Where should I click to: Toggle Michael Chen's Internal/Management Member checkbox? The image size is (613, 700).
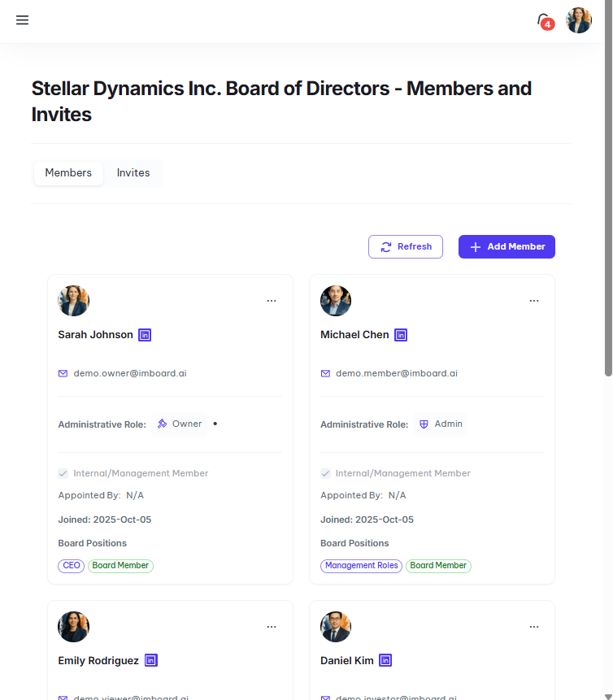325,473
